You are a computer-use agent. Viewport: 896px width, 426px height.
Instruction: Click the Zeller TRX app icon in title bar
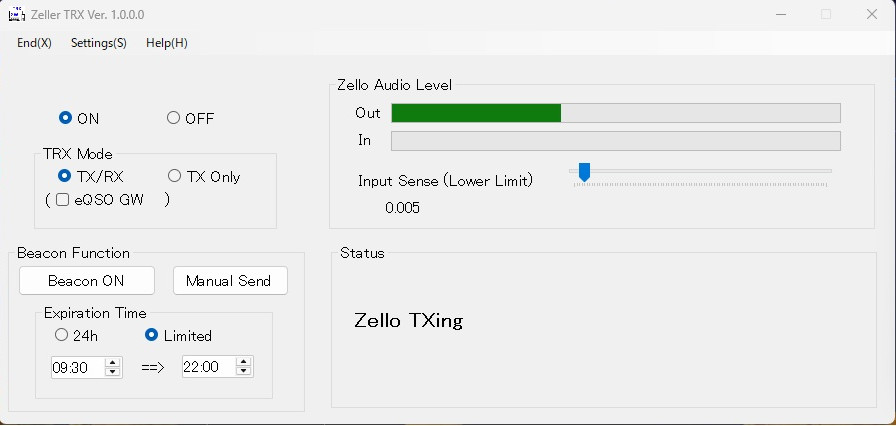17,14
